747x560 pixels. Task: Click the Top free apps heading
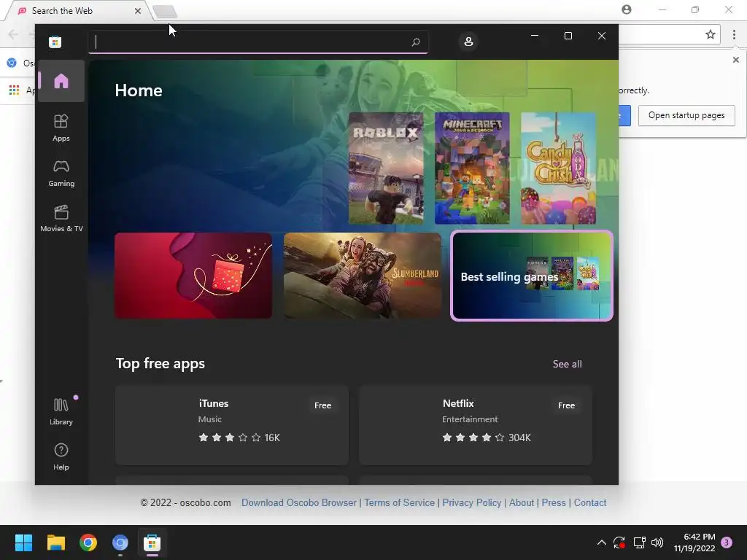click(160, 364)
